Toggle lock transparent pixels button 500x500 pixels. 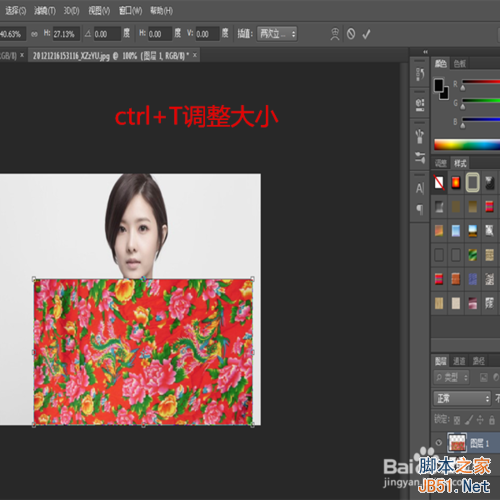point(457,420)
